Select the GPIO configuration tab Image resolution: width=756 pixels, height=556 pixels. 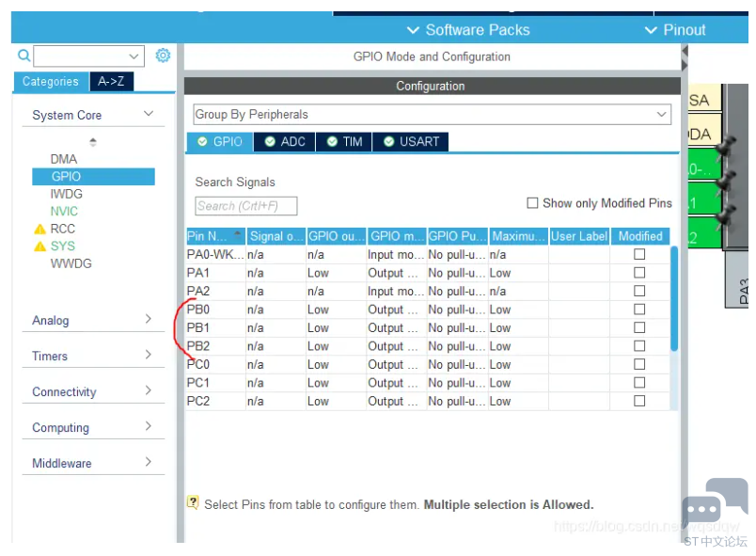[x=220, y=142]
